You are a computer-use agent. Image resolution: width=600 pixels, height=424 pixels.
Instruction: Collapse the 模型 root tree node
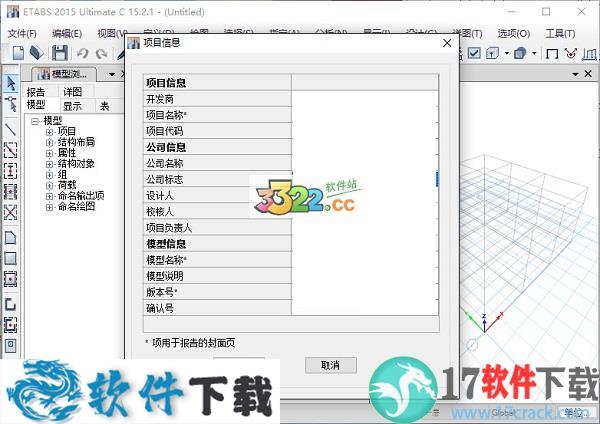click(x=35, y=120)
